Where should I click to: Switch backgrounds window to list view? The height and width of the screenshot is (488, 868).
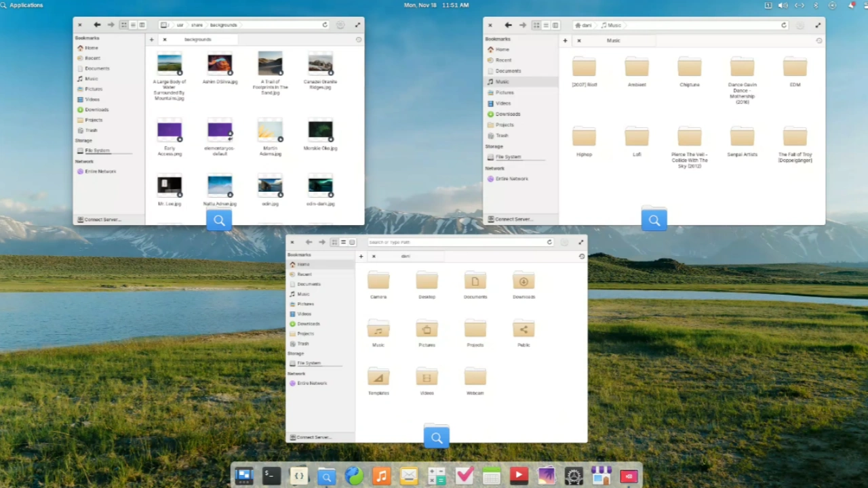(133, 25)
